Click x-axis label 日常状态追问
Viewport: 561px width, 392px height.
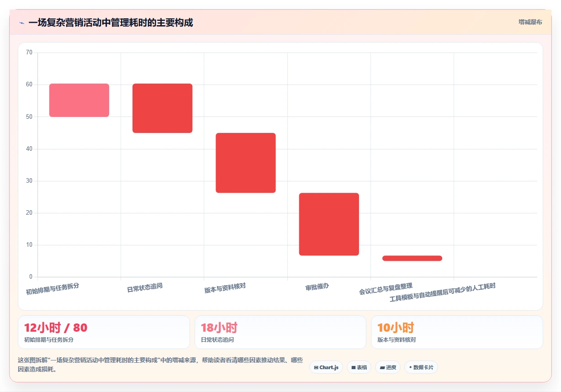point(145,288)
